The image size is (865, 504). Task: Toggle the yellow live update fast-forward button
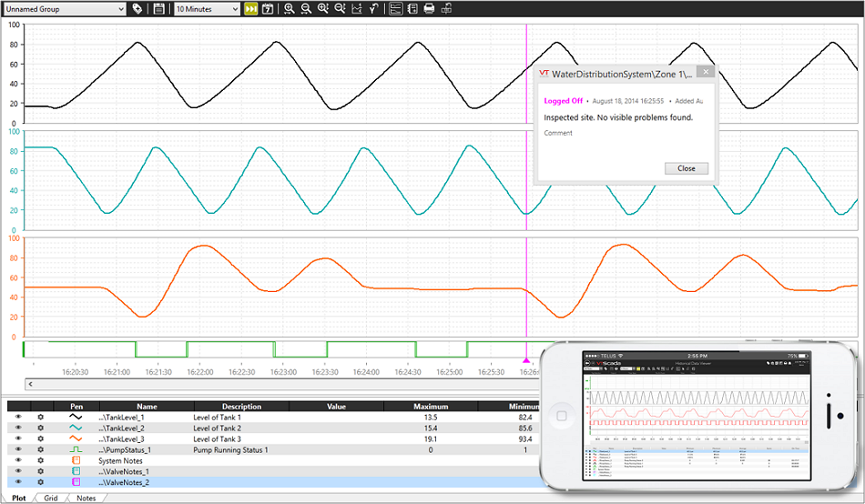click(x=250, y=9)
